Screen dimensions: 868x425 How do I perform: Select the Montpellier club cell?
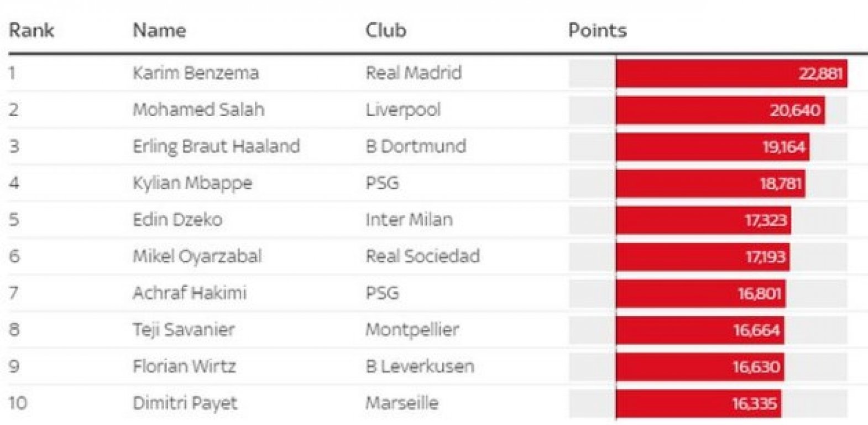(x=412, y=329)
